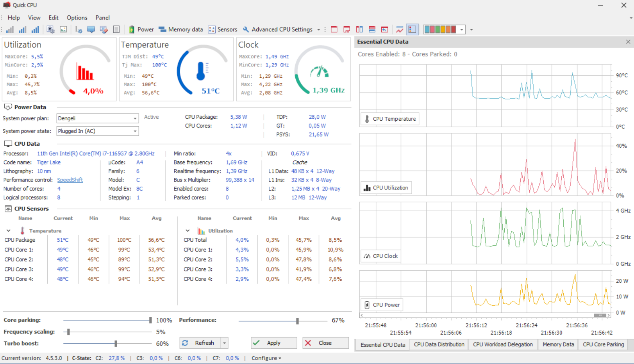Click the speedometer icon in the Clock gauge
This screenshot has height=364, width=634.
(319, 71)
